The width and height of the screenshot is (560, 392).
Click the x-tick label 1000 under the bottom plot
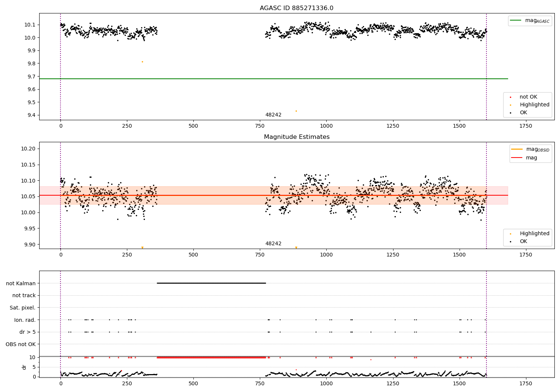(x=326, y=383)
